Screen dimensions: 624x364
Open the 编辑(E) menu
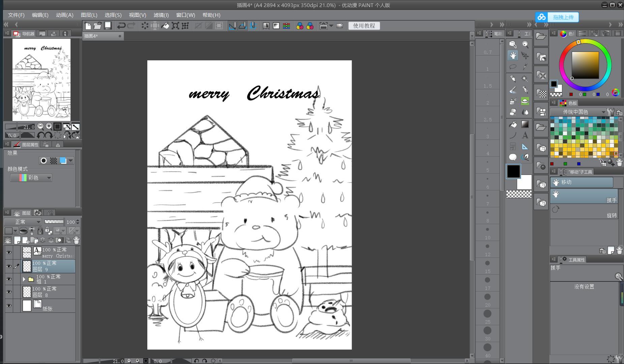click(x=40, y=15)
